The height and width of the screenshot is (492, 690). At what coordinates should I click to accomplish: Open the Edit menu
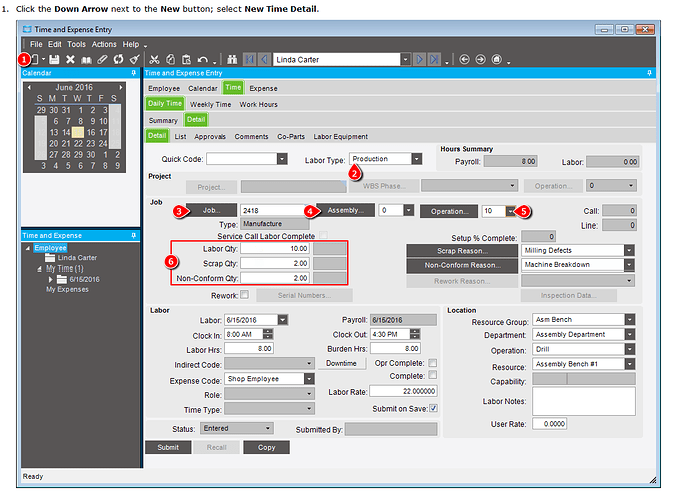[x=55, y=44]
